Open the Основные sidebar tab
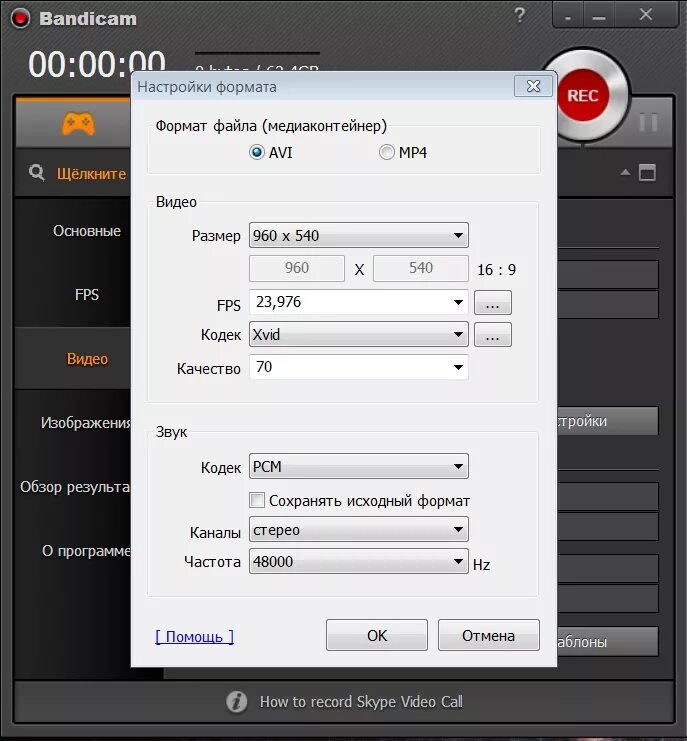The width and height of the screenshot is (687, 741). click(86, 231)
